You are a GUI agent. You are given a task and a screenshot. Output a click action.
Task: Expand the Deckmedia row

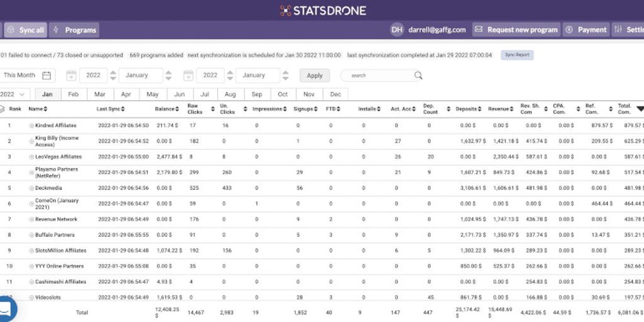(x=31, y=188)
